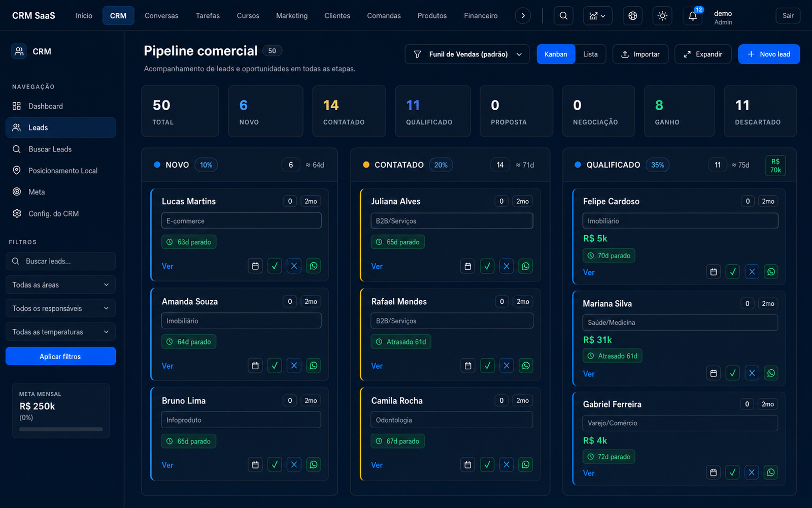
Task: Open Ver link on Lucas Martins card
Action: [x=167, y=266]
